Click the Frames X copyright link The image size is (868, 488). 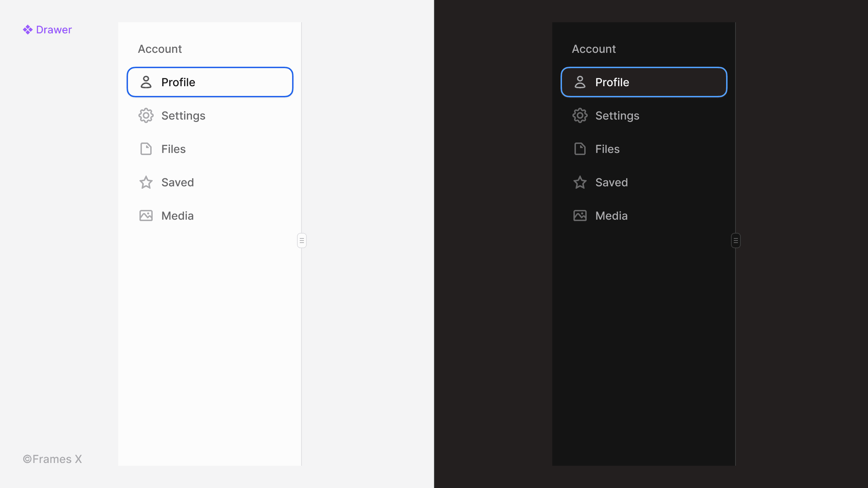click(53, 459)
